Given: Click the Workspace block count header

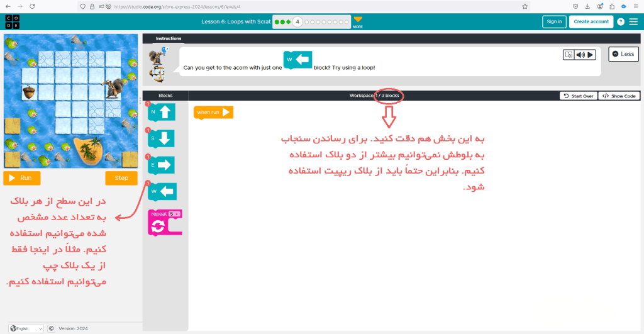Looking at the screenshot, I should 374,96.
